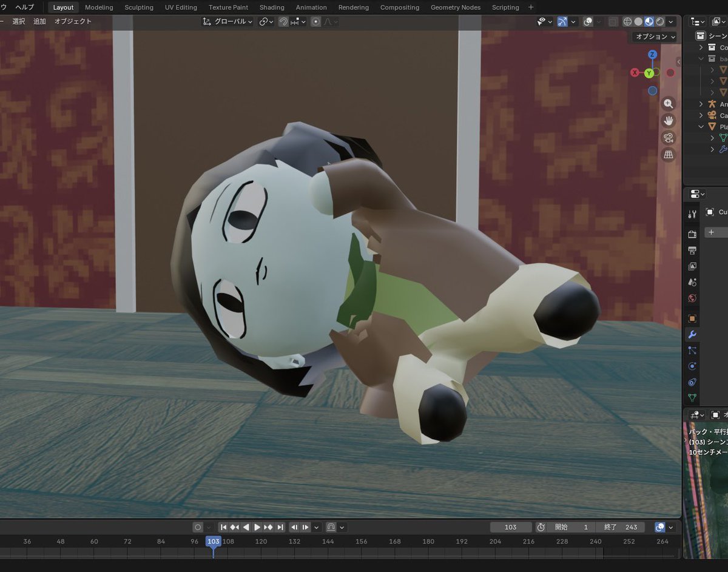Open the snapping options dropdown arrow
The height and width of the screenshot is (572, 728).
[x=297, y=22]
